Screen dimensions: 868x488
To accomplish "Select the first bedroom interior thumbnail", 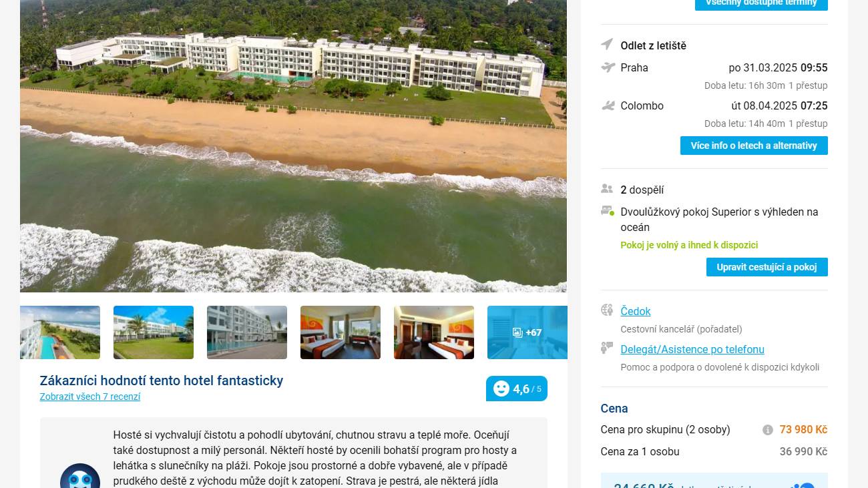I will pos(341,332).
